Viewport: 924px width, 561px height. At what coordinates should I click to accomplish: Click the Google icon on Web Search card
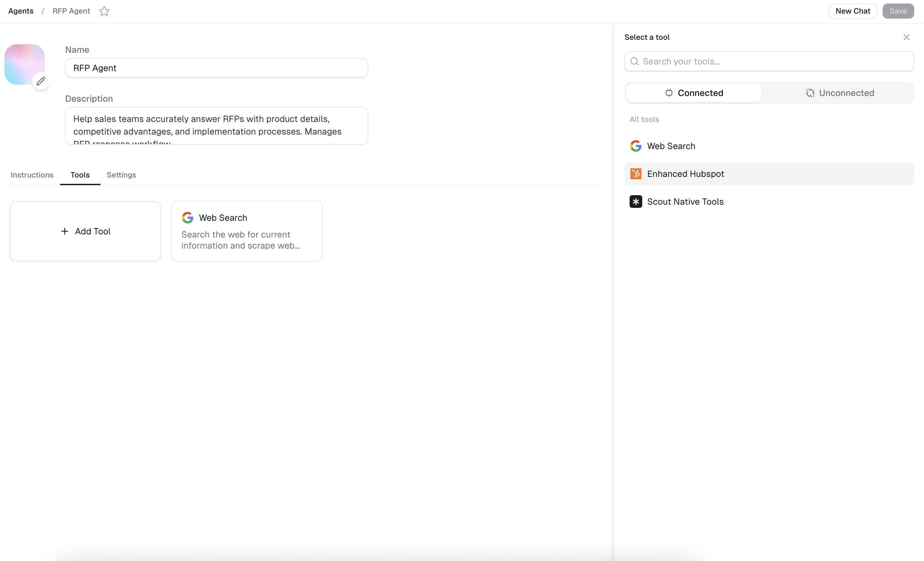(x=188, y=218)
